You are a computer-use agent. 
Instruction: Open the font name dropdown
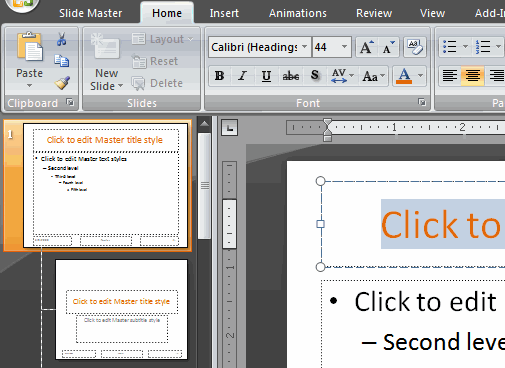click(x=304, y=47)
